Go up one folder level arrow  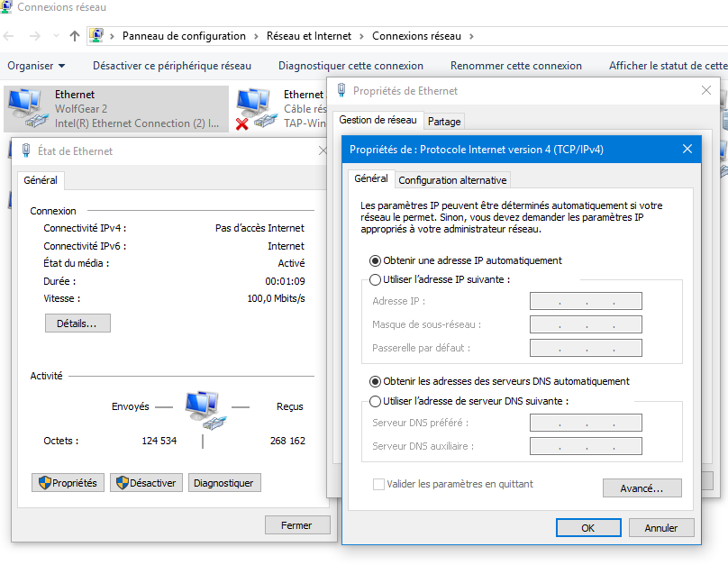(74, 36)
